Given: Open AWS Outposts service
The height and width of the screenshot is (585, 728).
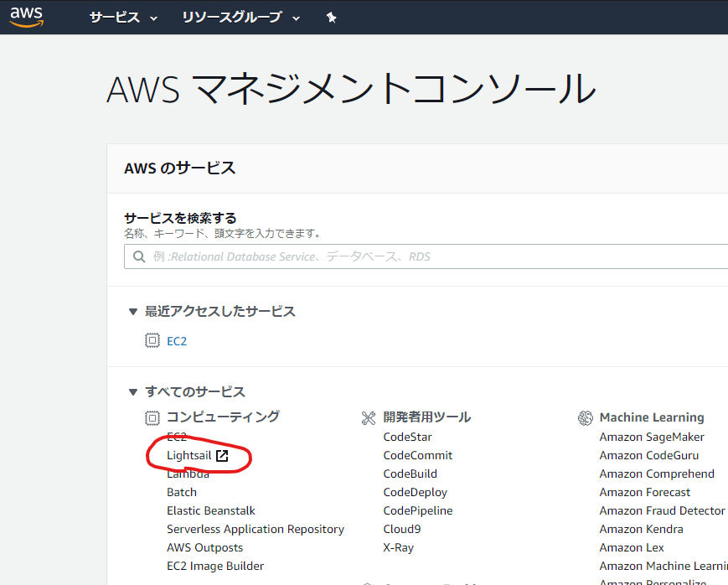Looking at the screenshot, I should point(204,547).
